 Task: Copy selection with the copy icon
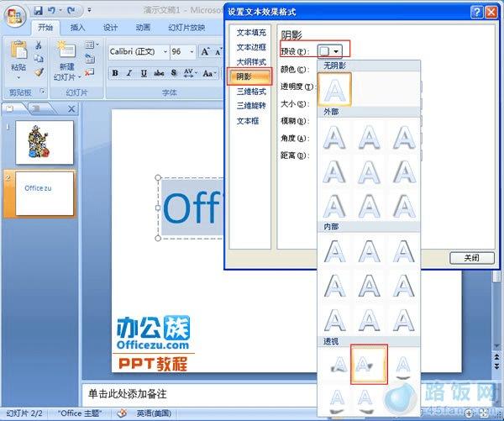(x=39, y=59)
